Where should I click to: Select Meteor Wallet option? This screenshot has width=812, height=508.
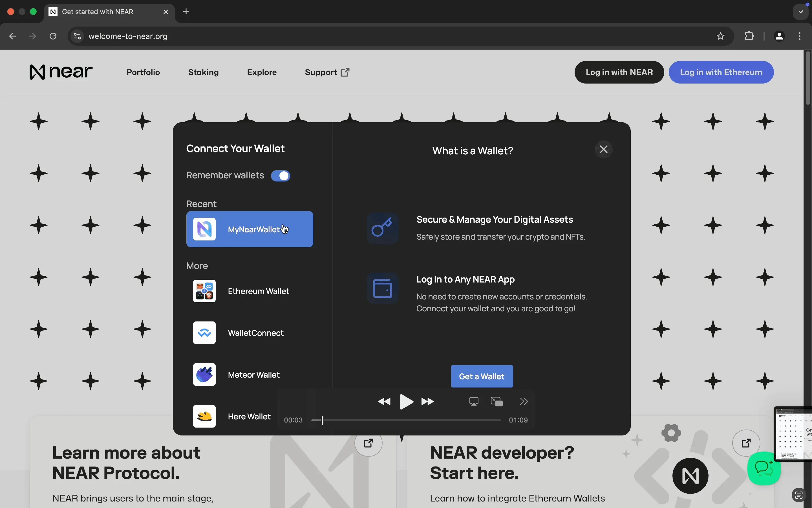[x=250, y=375]
